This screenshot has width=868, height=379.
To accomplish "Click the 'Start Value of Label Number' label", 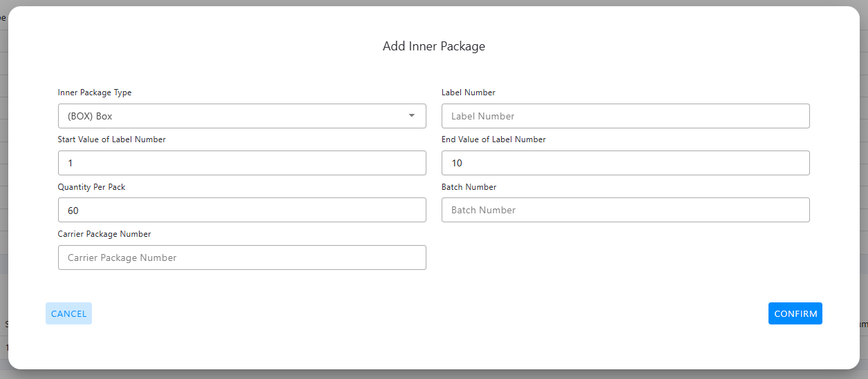I will [112, 139].
